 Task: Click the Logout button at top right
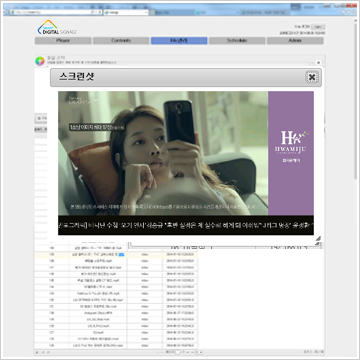(318, 27)
